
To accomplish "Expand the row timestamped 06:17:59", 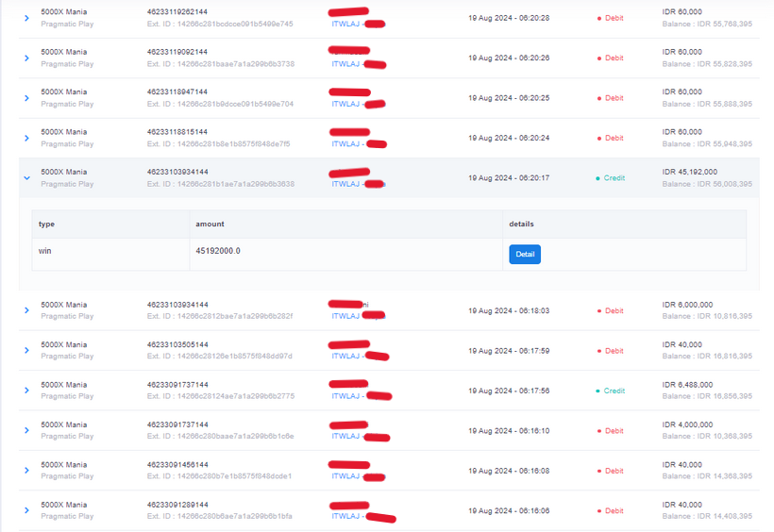I will (26, 351).
